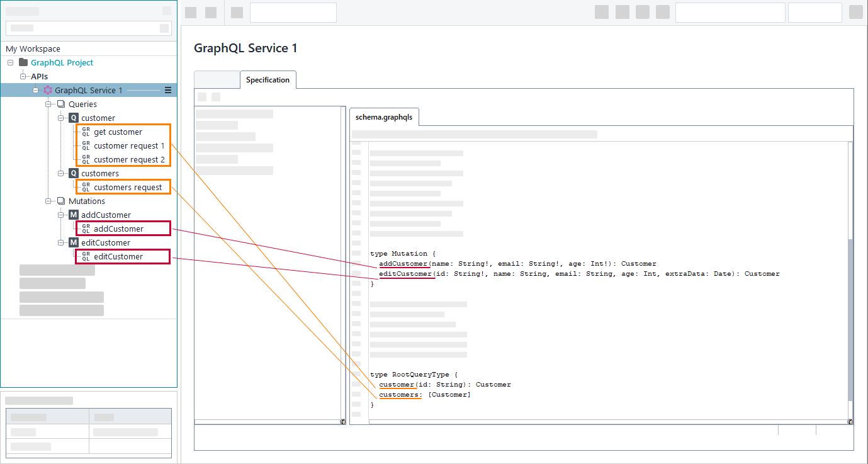Click the underlined addCustomer link in the schema
The width and height of the screenshot is (868, 464).
tap(404, 263)
